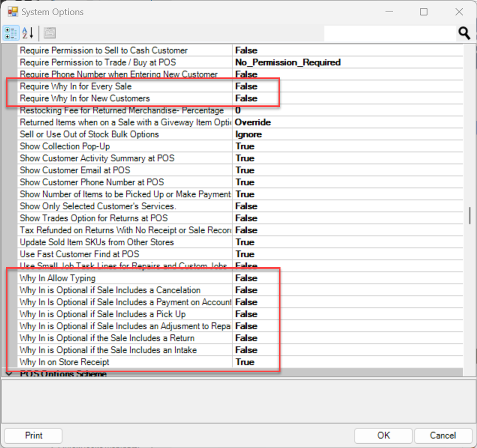This screenshot has width=477, height=448.
Task: Toggle the Require Why In for Every Sale value
Action: pos(347,86)
